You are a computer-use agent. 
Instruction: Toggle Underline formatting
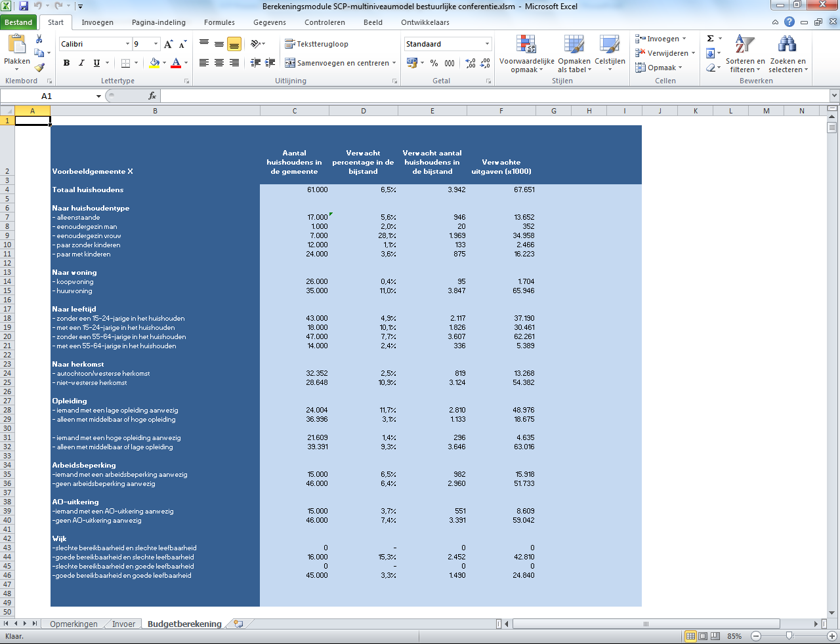click(x=96, y=63)
